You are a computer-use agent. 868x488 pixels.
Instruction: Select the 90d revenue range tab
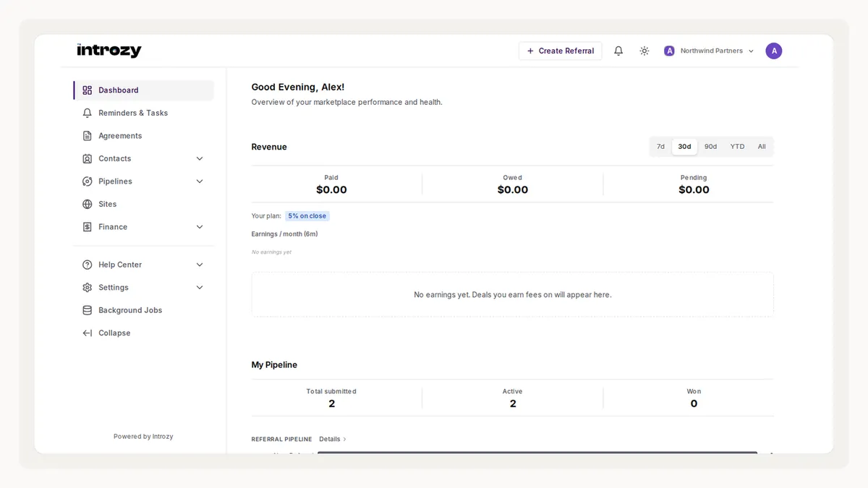point(711,146)
